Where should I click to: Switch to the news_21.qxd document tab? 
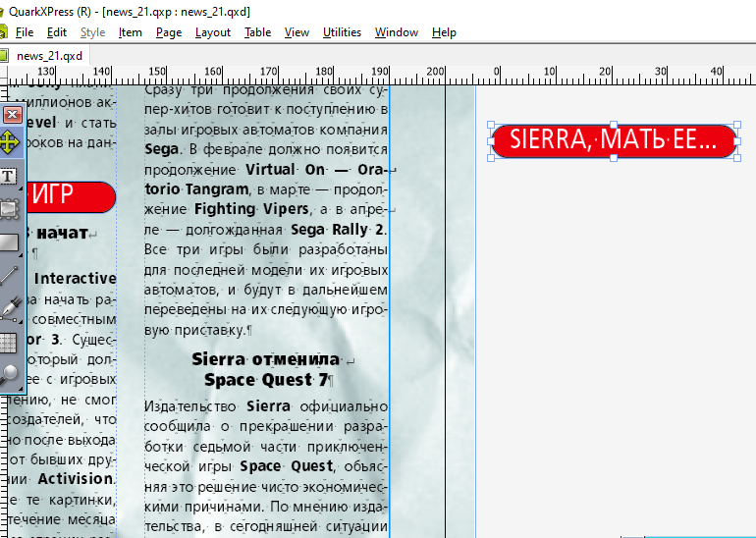tap(49, 56)
